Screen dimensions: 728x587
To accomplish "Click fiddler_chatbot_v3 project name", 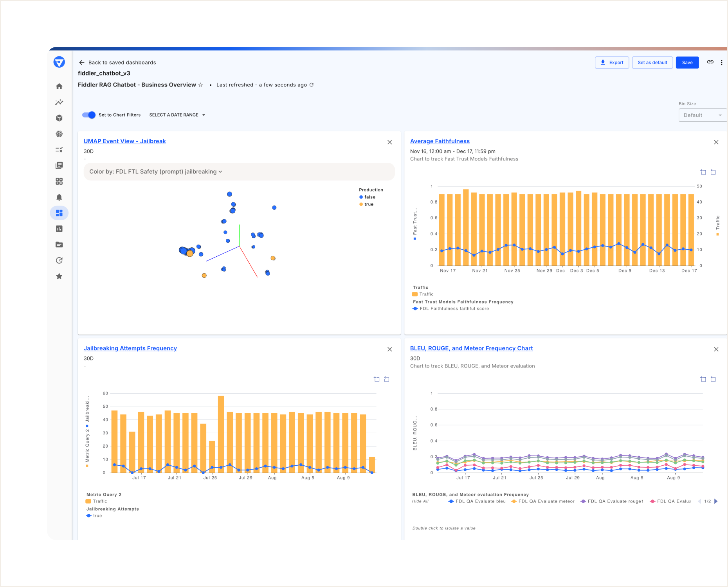I will [x=104, y=74].
